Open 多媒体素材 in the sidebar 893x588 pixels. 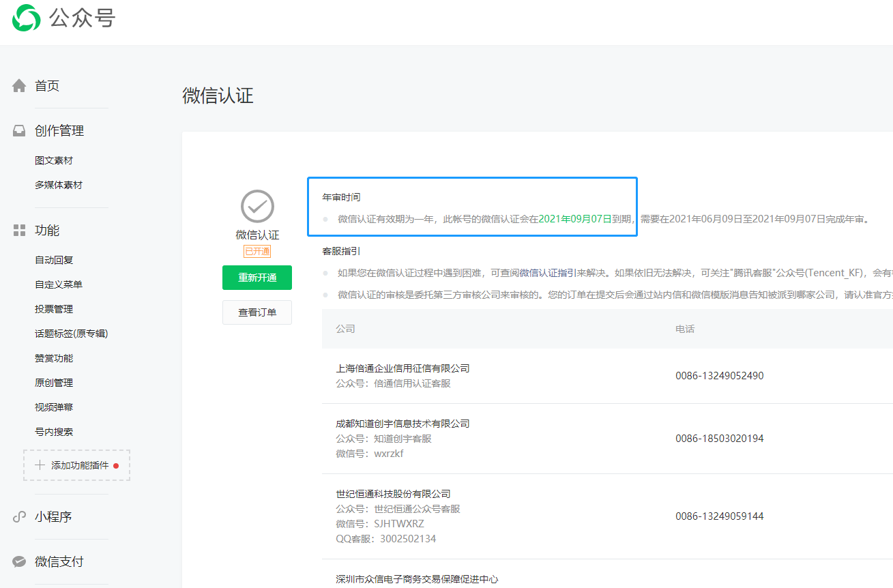(59, 185)
